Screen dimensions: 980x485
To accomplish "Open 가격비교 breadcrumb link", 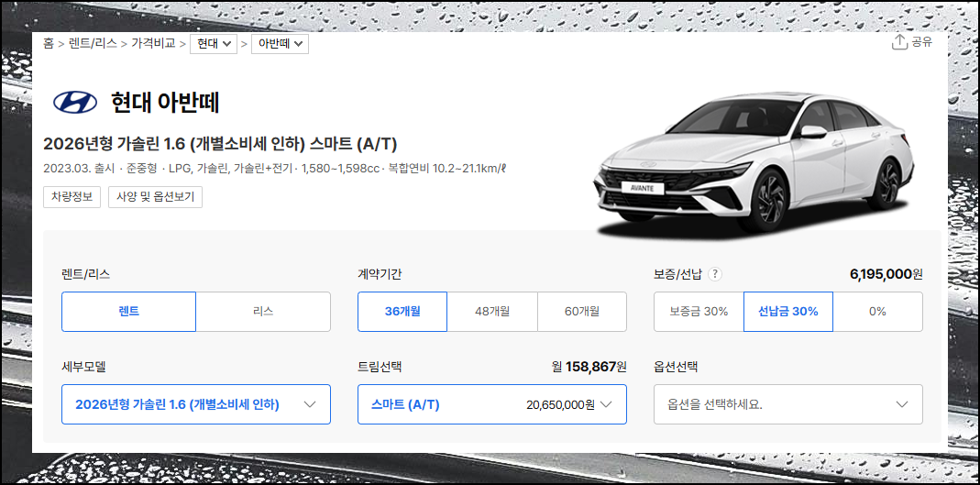I will (x=153, y=44).
